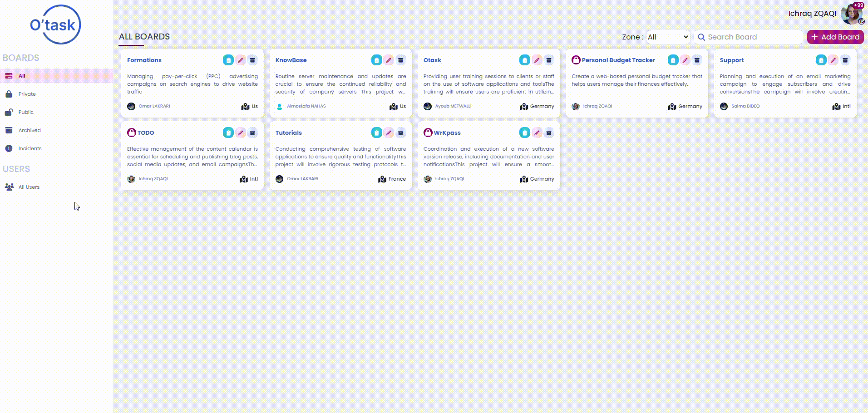Click the clipboard icon on Formations board
Viewport: 868px width, 413px height.
pos(228,60)
